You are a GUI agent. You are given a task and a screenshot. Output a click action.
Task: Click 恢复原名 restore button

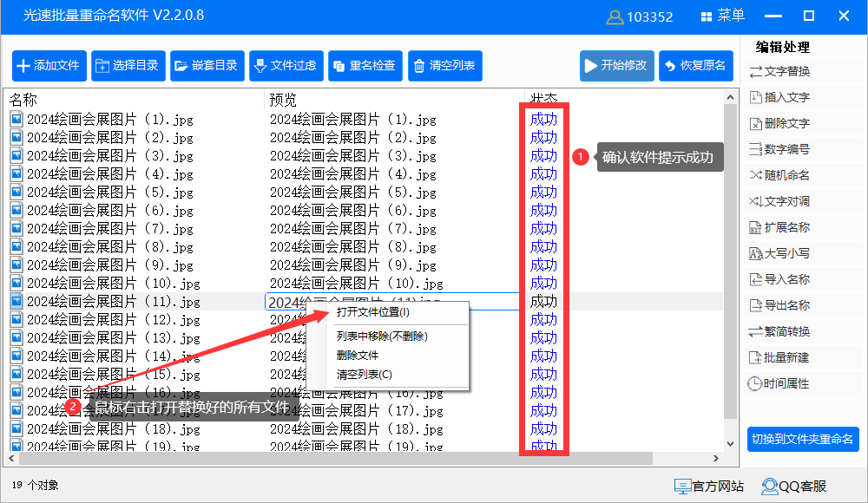[x=696, y=66]
